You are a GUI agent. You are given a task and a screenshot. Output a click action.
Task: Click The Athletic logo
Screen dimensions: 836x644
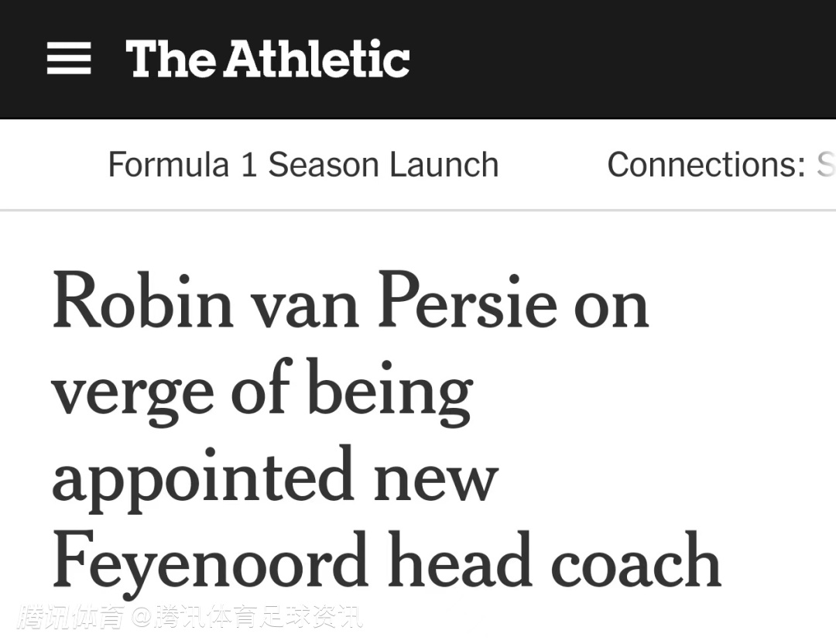point(267,59)
